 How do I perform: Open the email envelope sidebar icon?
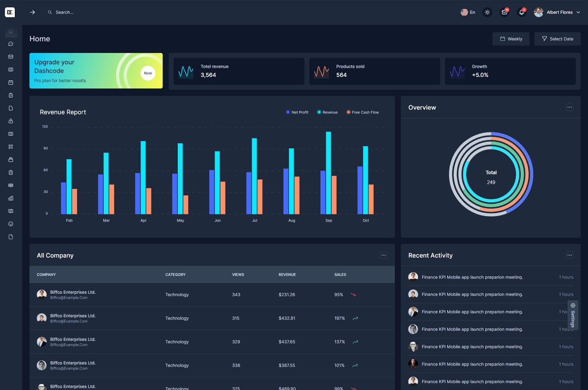11,57
